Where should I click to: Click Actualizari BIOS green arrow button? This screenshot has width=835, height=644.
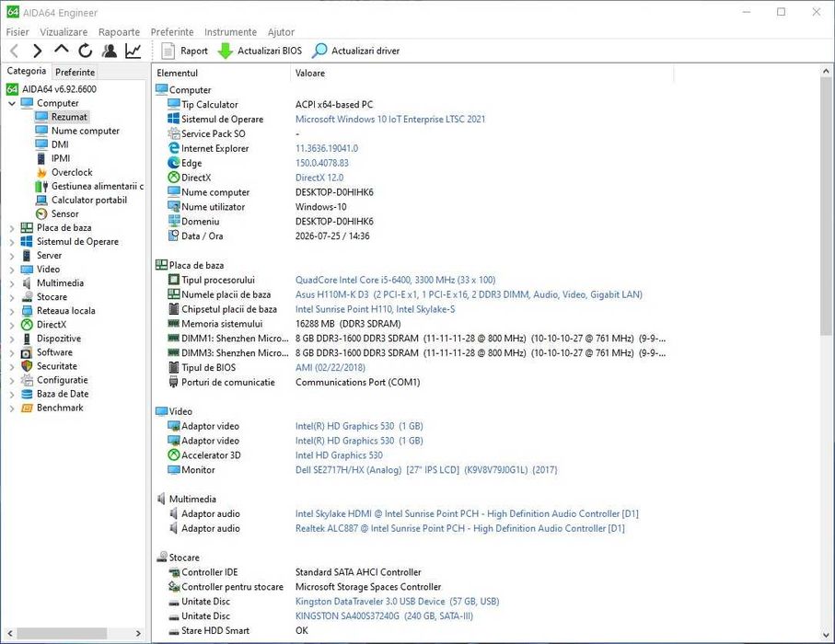point(261,52)
